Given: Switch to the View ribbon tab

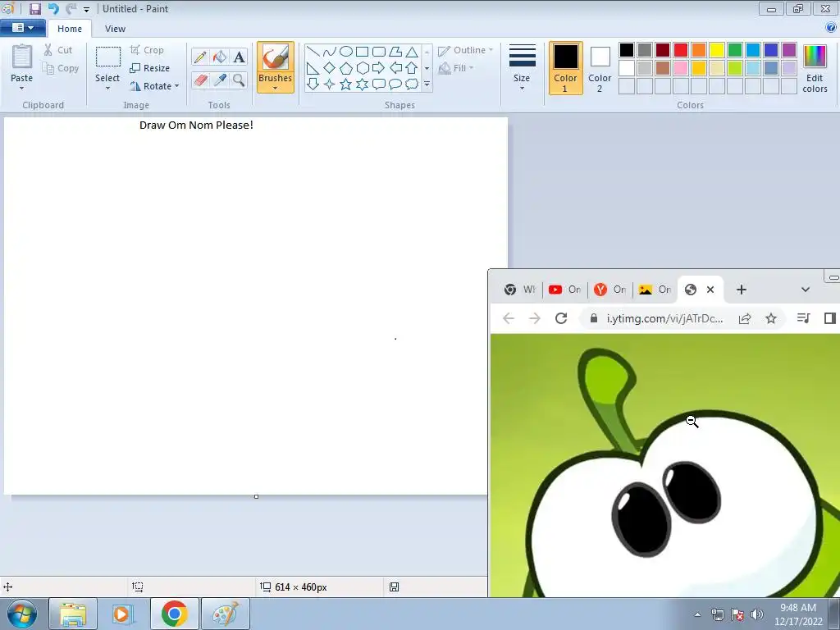Looking at the screenshot, I should [115, 29].
